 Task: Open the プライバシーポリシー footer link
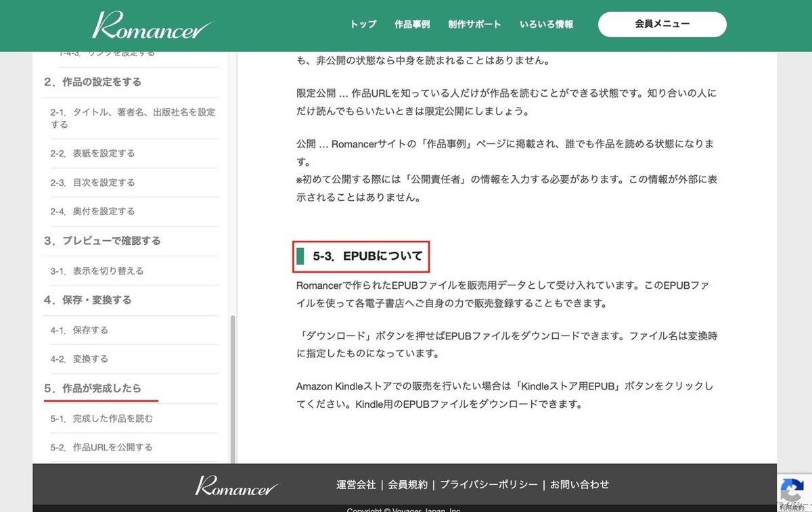click(x=489, y=484)
